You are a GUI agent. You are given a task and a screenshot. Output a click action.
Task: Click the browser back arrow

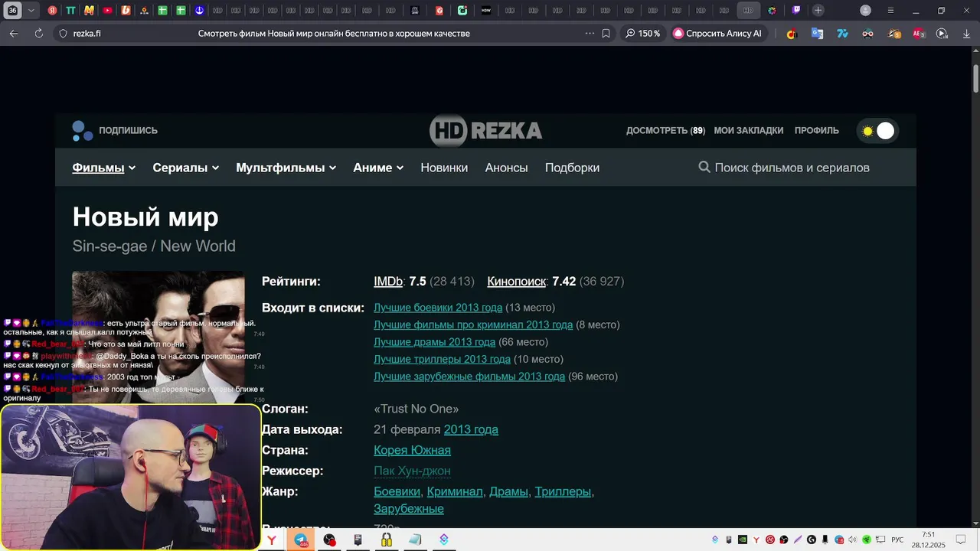[14, 34]
